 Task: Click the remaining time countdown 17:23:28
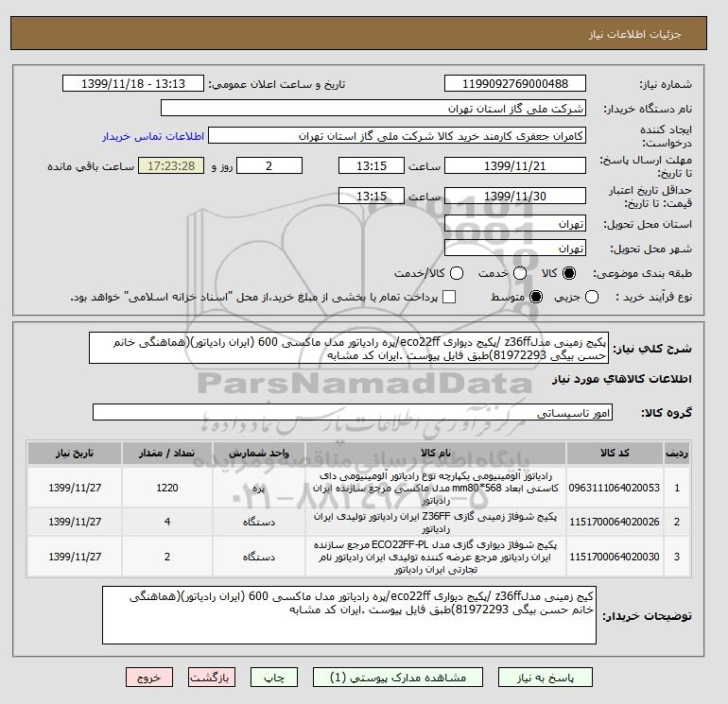(171, 165)
